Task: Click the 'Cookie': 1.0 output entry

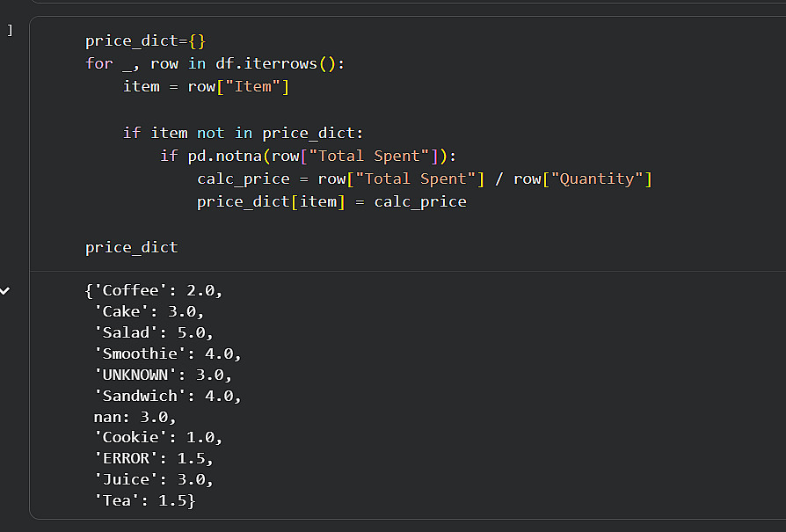Action: coord(158,438)
